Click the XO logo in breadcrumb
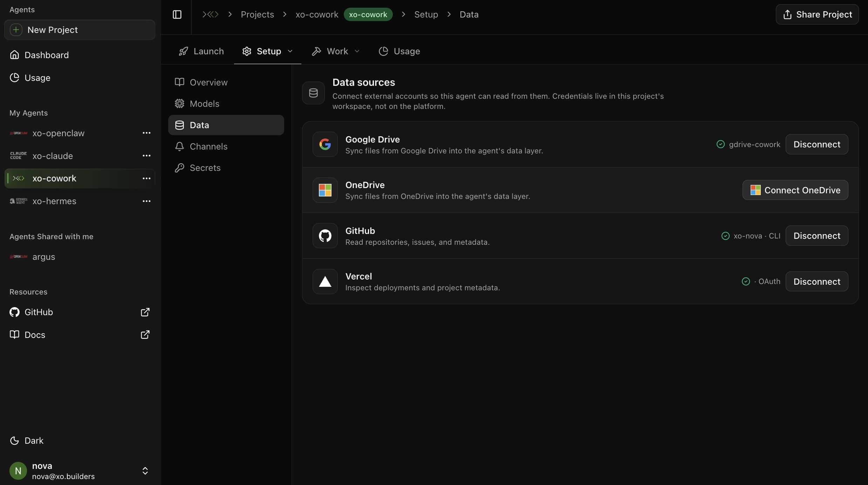This screenshot has height=485, width=868. 210,14
